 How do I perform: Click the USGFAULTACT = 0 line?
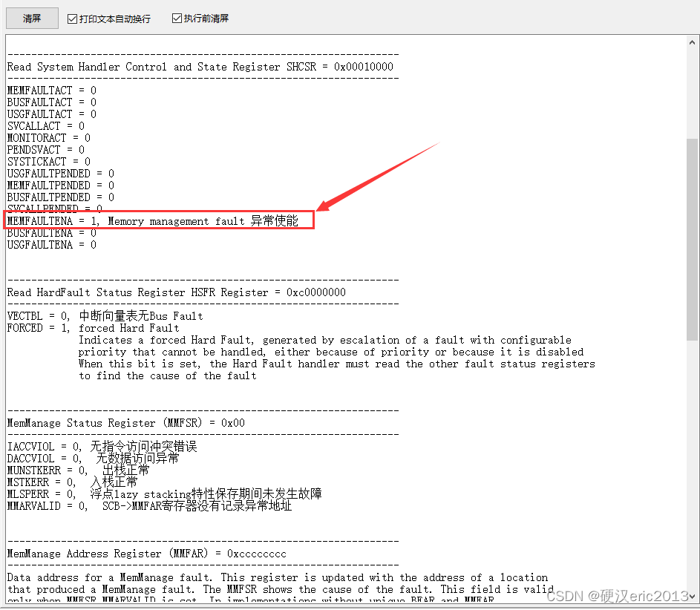tap(51, 114)
